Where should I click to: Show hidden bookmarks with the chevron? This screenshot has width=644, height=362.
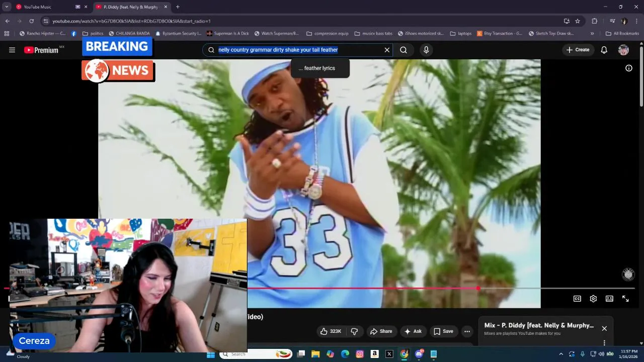(592, 34)
